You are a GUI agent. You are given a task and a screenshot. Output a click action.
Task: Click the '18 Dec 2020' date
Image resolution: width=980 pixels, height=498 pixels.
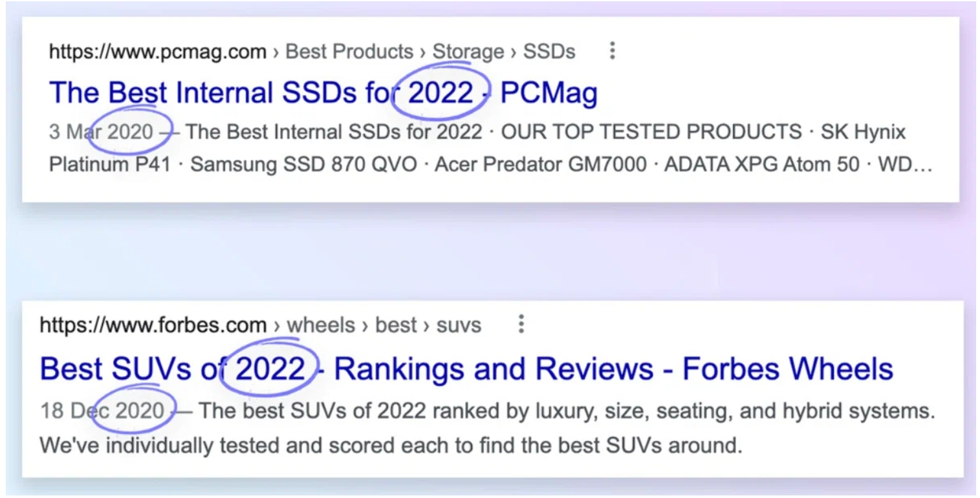pos(102,410)
